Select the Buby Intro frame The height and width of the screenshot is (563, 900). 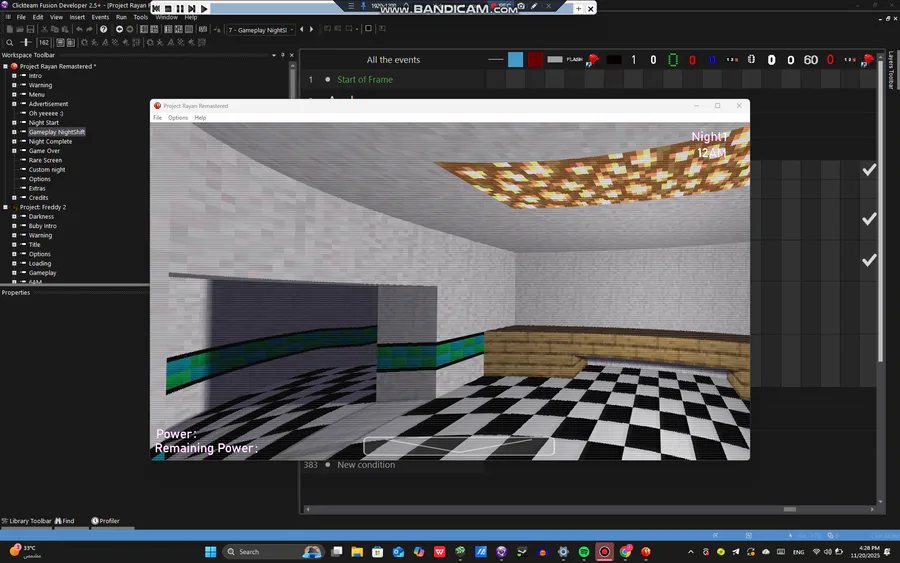pos(42,226)
